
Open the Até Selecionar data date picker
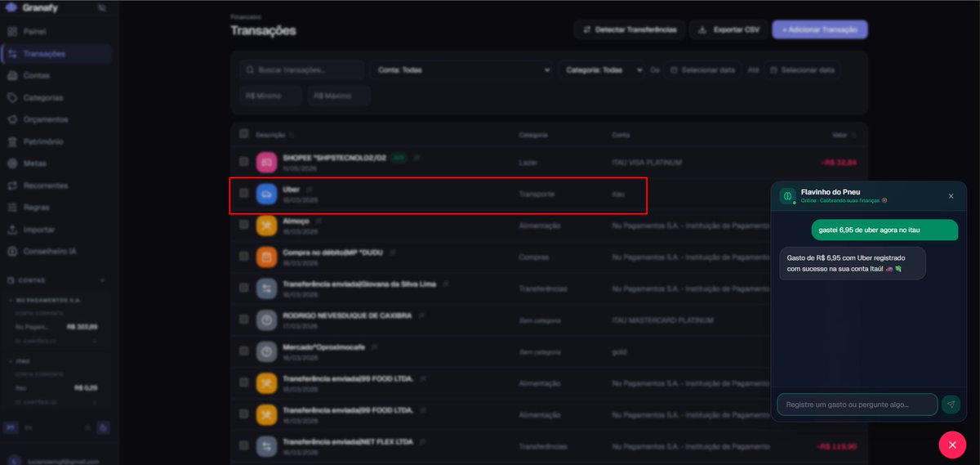coord(803,70)
